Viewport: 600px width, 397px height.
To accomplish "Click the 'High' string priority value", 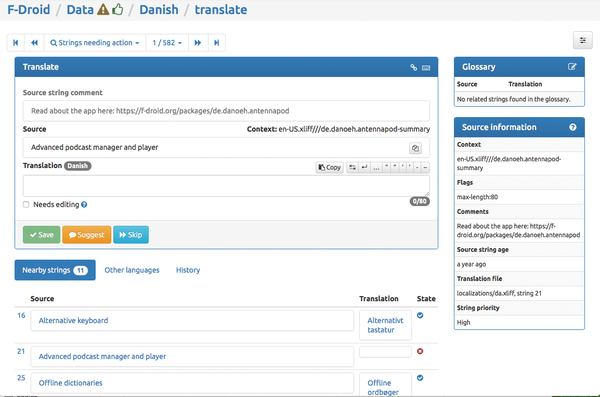I will click(463, 322).
